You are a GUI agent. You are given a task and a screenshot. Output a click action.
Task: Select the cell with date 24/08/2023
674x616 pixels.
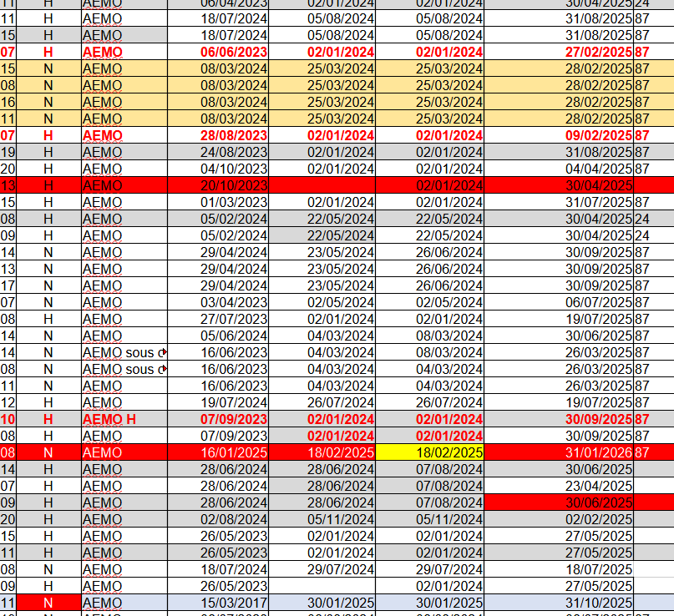(x=234, y=152)
